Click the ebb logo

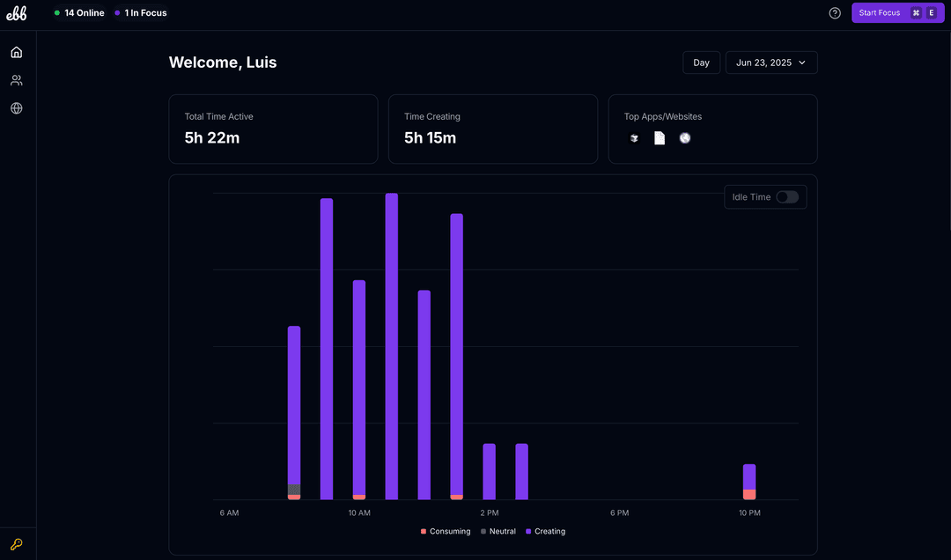pos(17,13)
